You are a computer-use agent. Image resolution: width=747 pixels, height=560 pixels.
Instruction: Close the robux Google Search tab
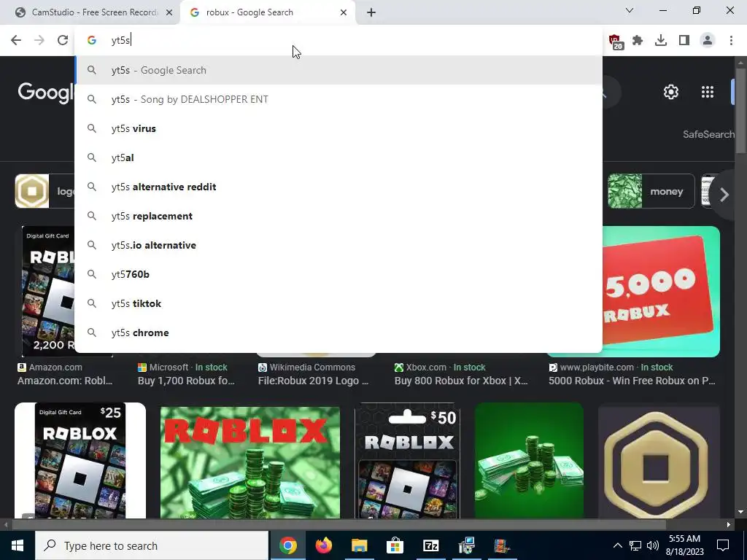[344, 12]
